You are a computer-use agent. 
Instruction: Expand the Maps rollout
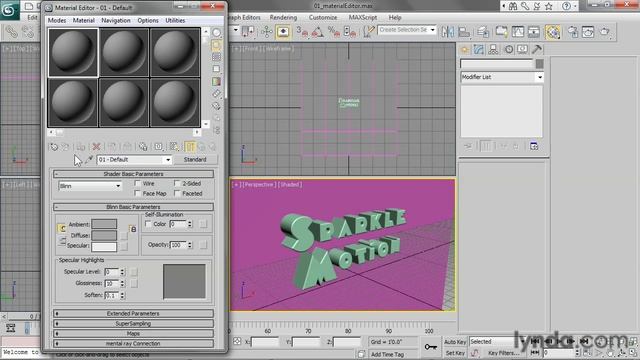(133, 333)
